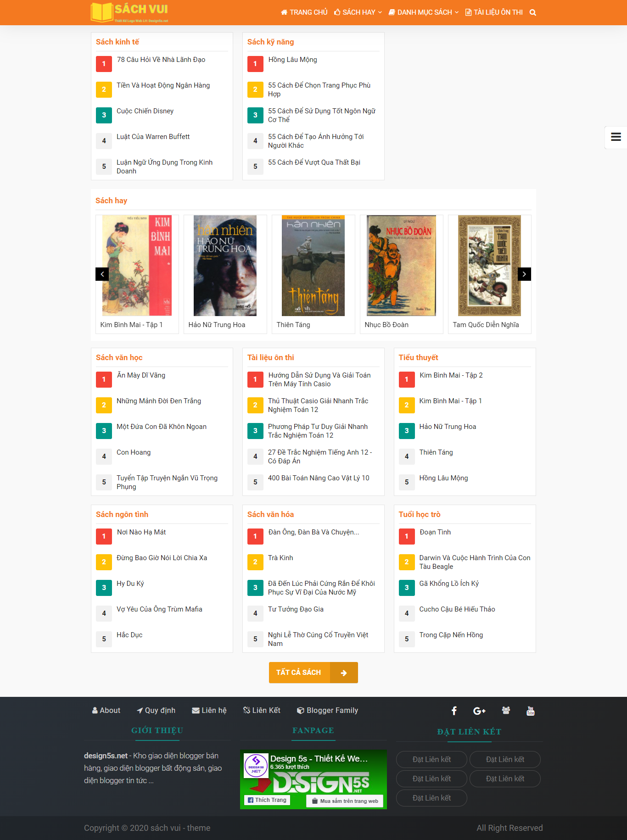This screenshot has width=627, height=840.
Task: Click Mua sắm trên trang web button
Action: [345, 801]
